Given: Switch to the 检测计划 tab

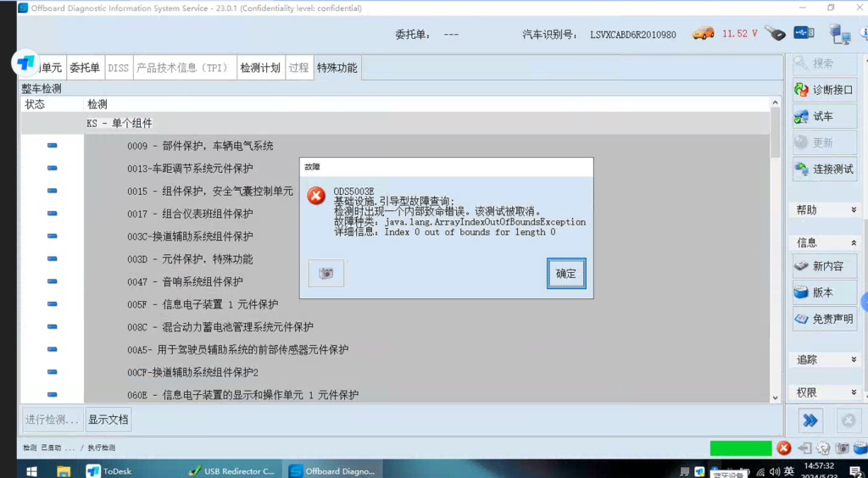Looking at the screenshot, I should click(261, 68).
